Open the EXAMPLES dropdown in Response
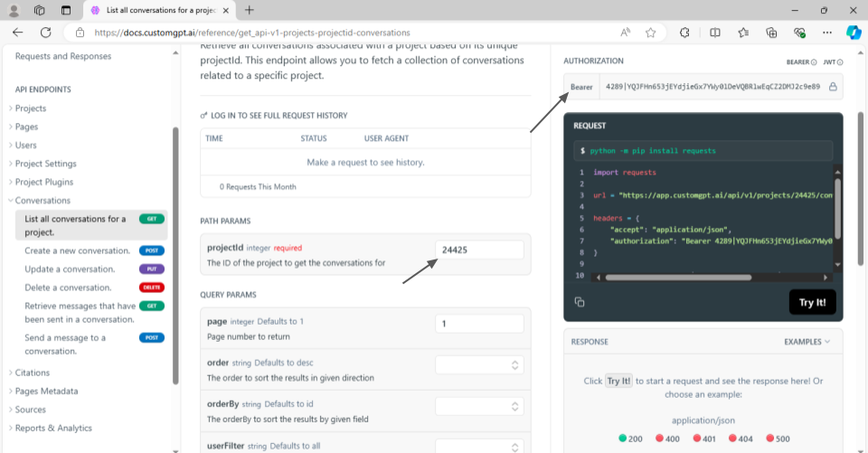Image resolution: width=868 pixels, height=453 pixels. [807, 342]
